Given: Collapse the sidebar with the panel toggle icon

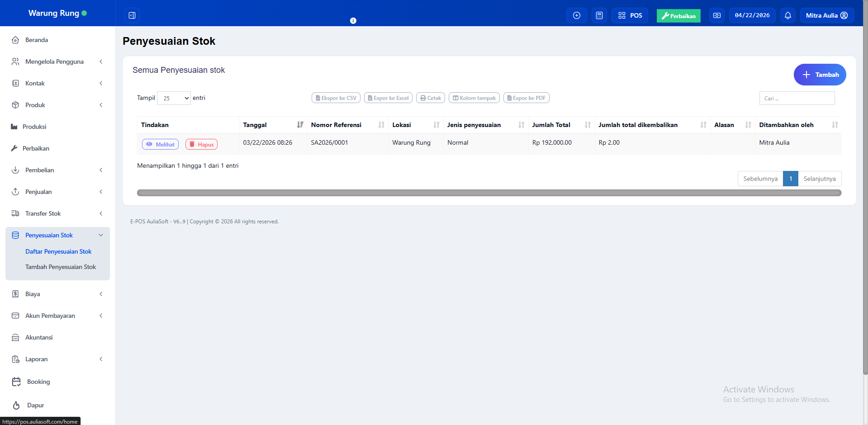Looking at the screenshot, I should (132, 15).
